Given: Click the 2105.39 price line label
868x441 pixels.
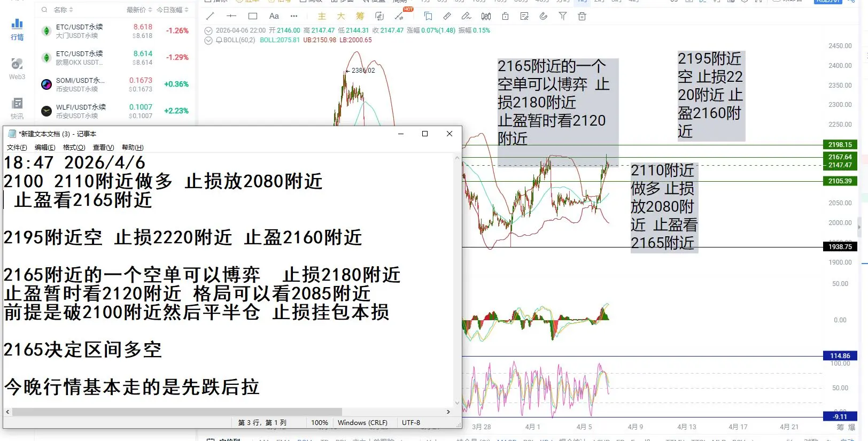Looking at the screenshot, I should (840, 181).
